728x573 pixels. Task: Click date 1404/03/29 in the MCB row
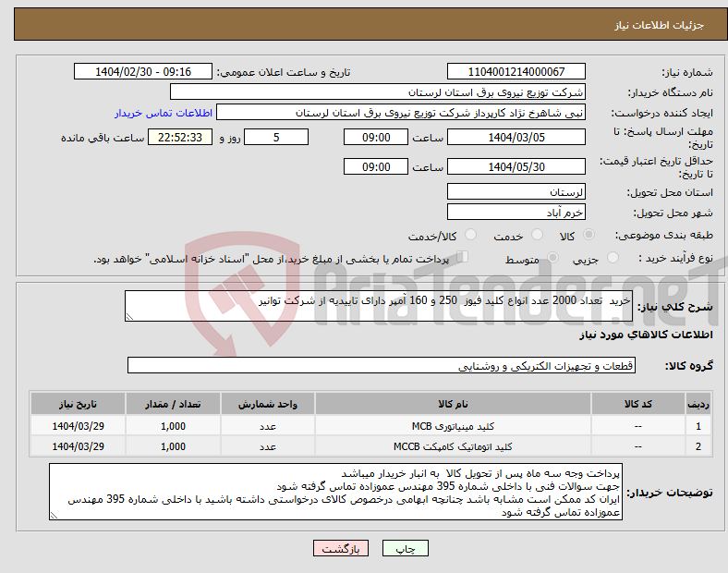tap(78, 426)
